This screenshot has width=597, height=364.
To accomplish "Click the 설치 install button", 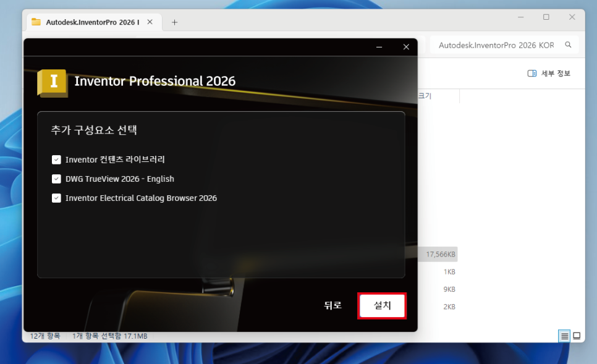I will point(382,305).
